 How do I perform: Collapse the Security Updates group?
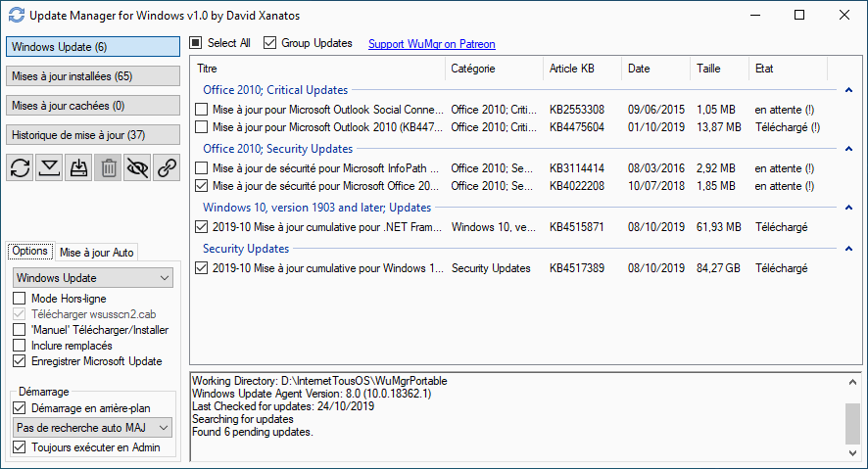point(848,249)
